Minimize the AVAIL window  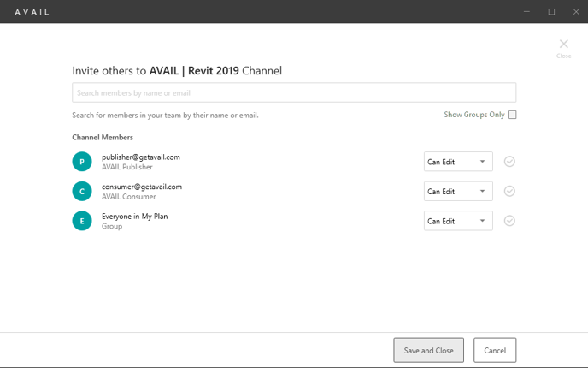tap(526, 12)
